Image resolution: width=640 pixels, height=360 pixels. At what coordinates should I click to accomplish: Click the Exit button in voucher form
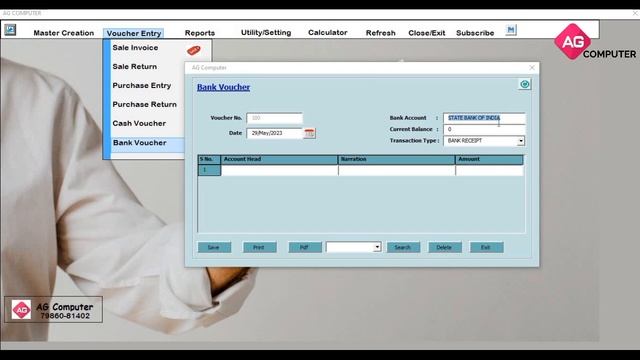(x=487, y=247)
